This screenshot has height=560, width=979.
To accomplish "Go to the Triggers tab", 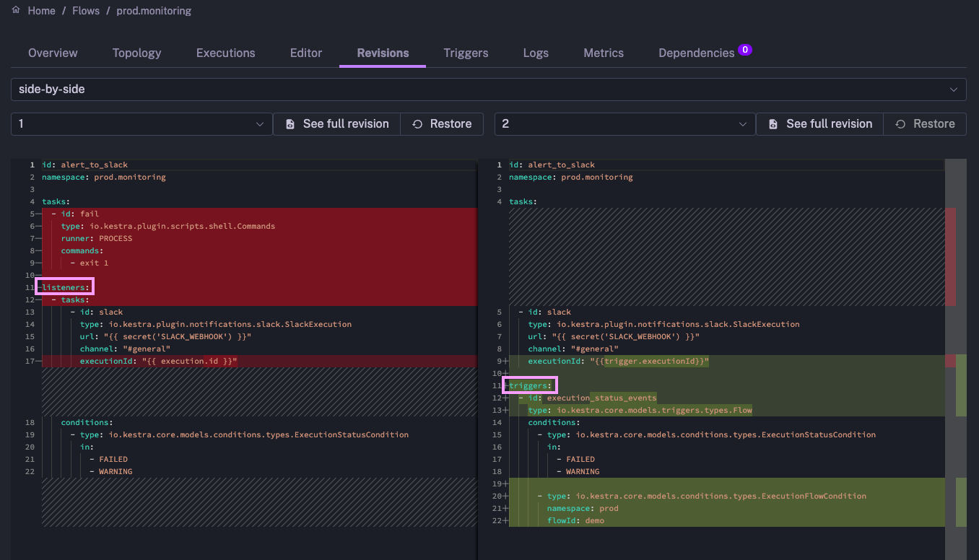I will 466,53.
